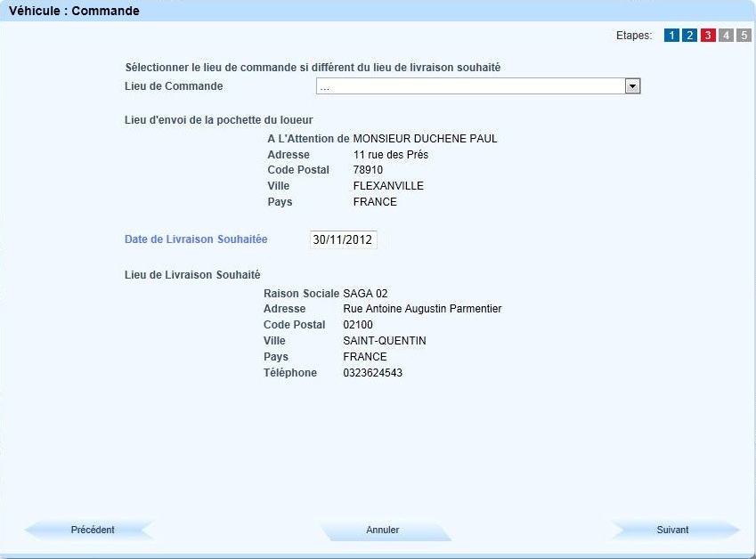Click the phone number 0323624543

coord(372,373)
